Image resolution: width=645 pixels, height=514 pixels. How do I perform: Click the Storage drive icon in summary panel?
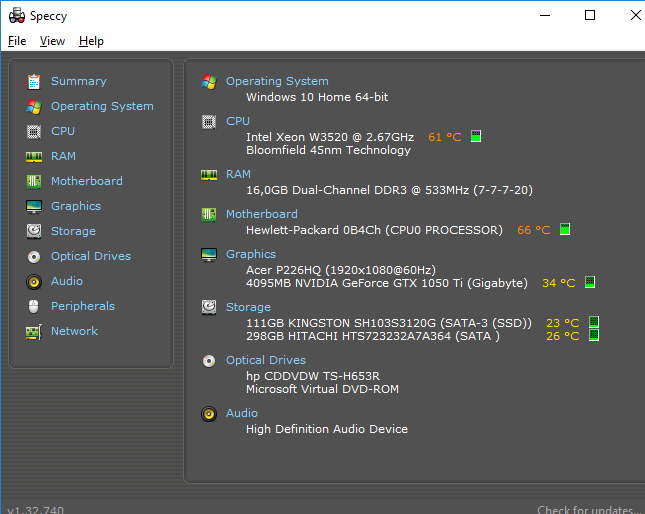pos(209,307)
